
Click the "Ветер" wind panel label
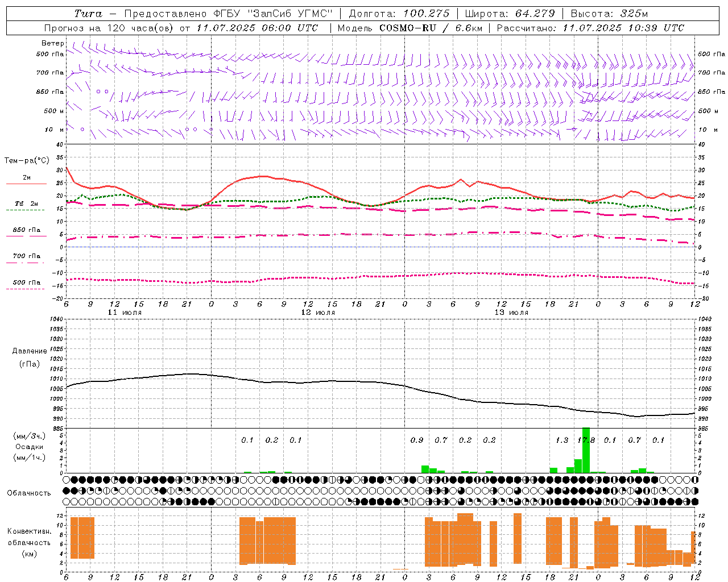pos(52,43)
